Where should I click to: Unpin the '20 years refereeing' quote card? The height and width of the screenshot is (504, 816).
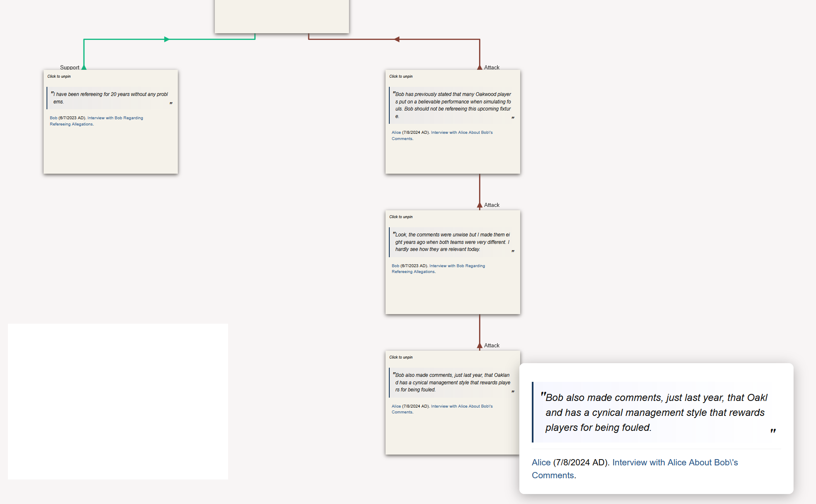click(59, 76)
